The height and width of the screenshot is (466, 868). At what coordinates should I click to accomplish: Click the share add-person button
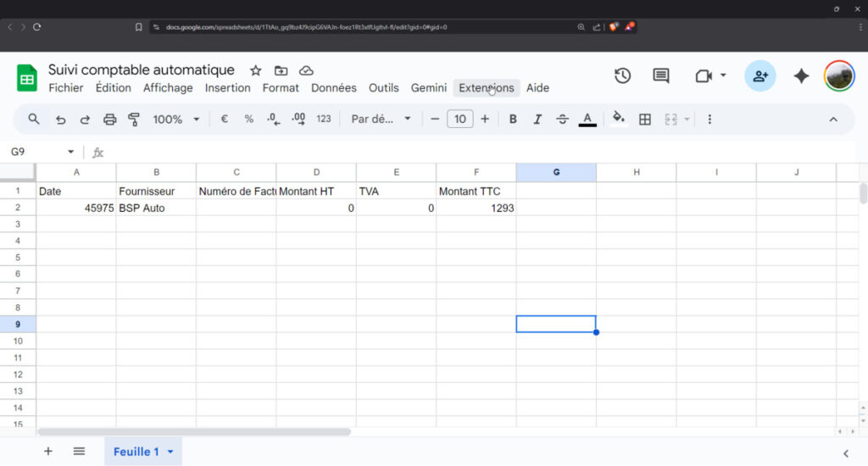[760, 76]
